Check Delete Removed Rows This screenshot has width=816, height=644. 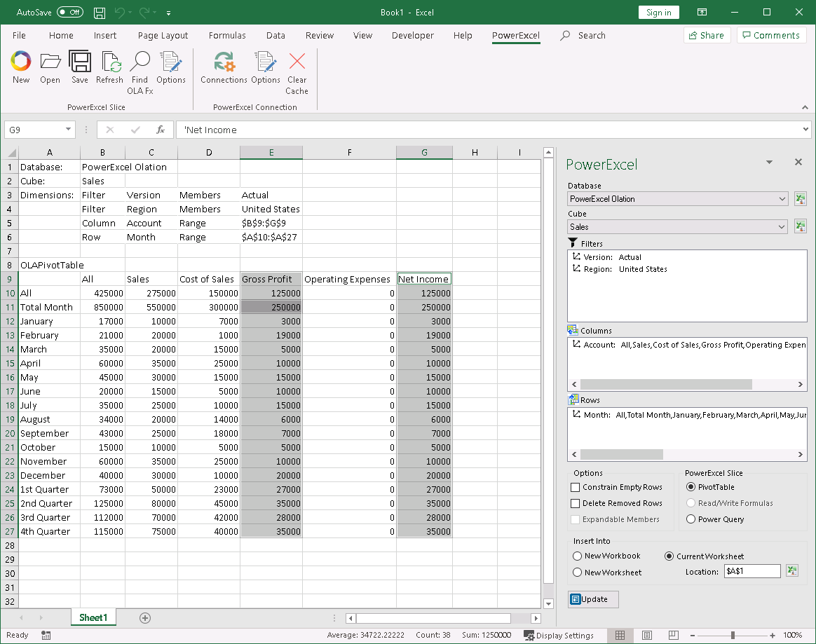click(x=575, y=504)
